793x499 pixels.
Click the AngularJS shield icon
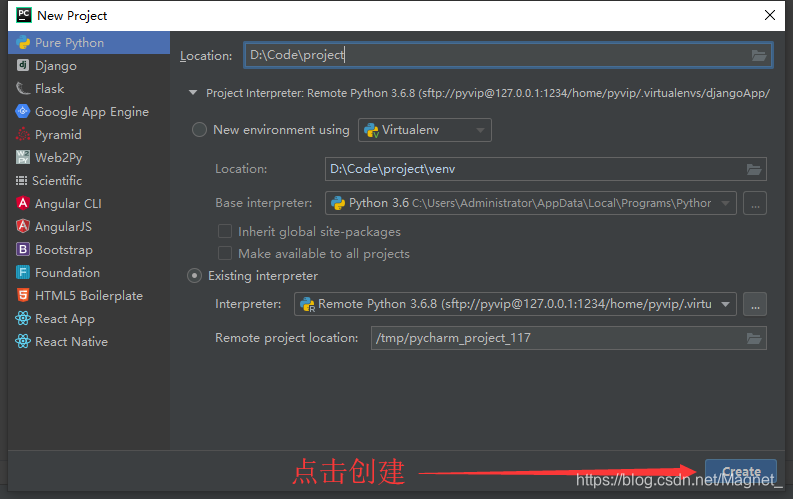(23, 226)
